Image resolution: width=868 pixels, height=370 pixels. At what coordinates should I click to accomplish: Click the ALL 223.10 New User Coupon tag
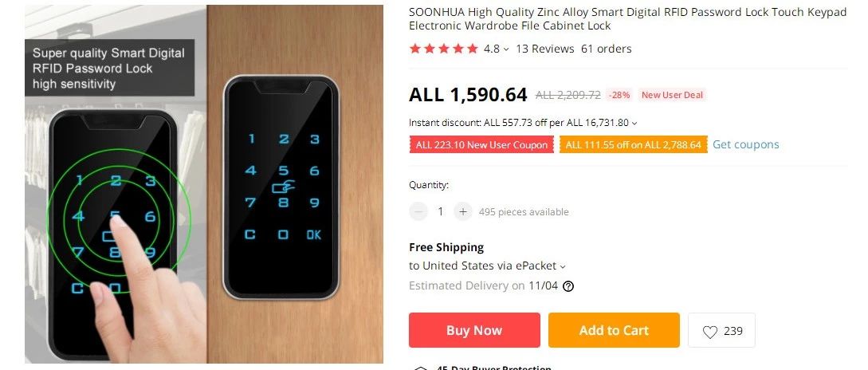coord(481,145)
